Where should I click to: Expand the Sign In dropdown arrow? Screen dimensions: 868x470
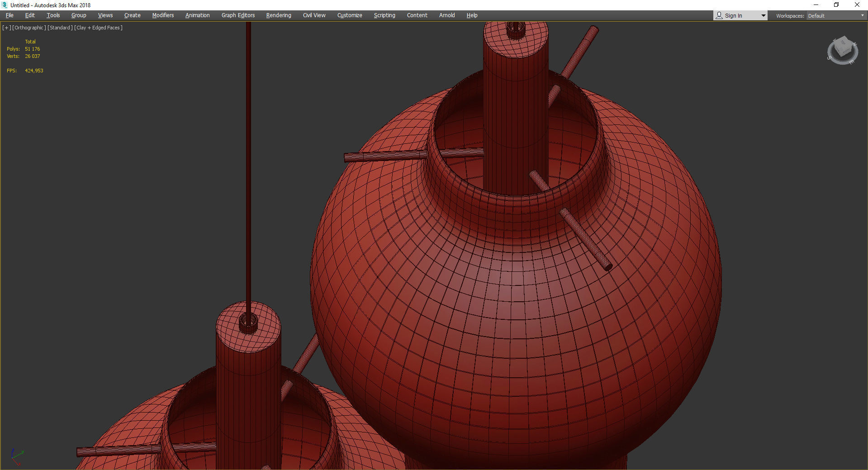click(764, 16)
